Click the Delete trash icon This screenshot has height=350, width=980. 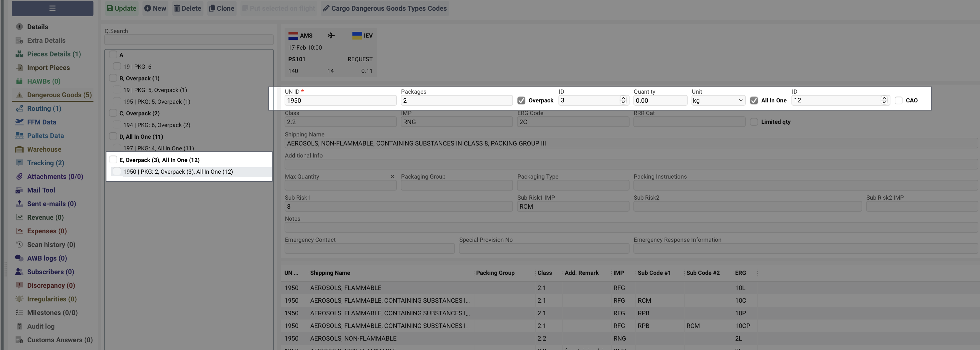point(177,8)
